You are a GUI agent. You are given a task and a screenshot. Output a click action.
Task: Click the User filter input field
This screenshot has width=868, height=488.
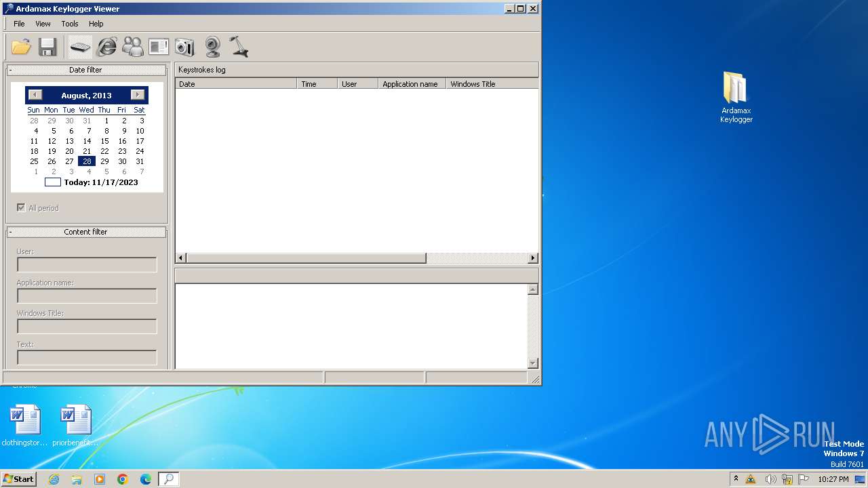pos(87,265)
